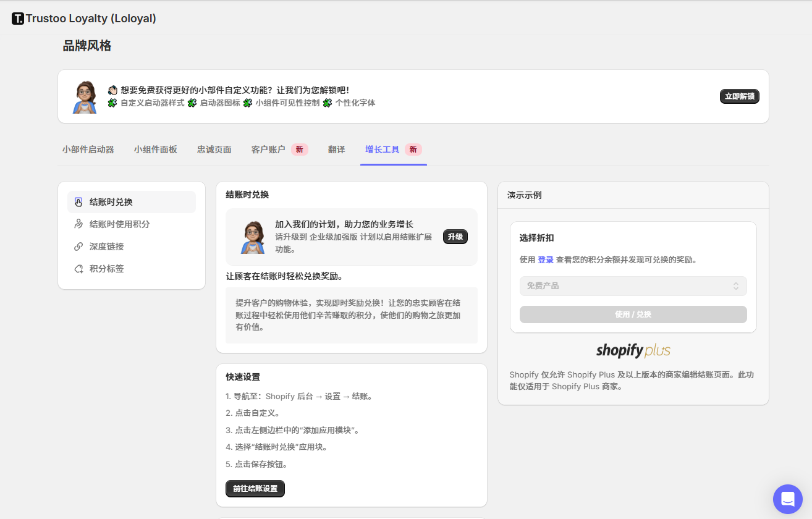Click the 登录 link in demo

pos(546,260)
